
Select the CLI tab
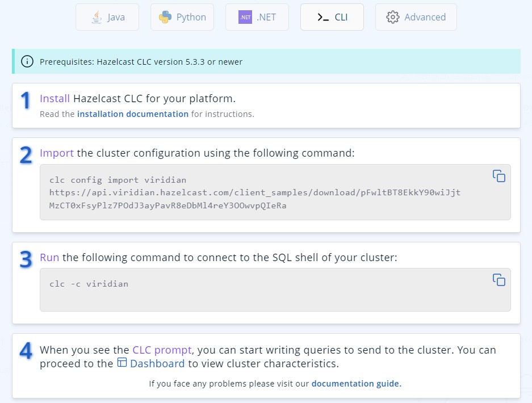pos(332,17)
